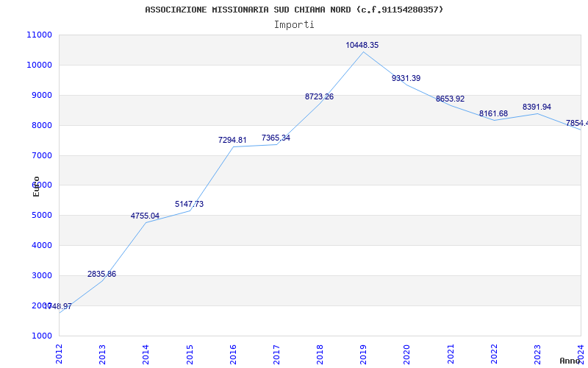The height and width of the screenshot is (368, 588).
Task: Click the 10000 y-axis tick label
Action: point(40,65)
